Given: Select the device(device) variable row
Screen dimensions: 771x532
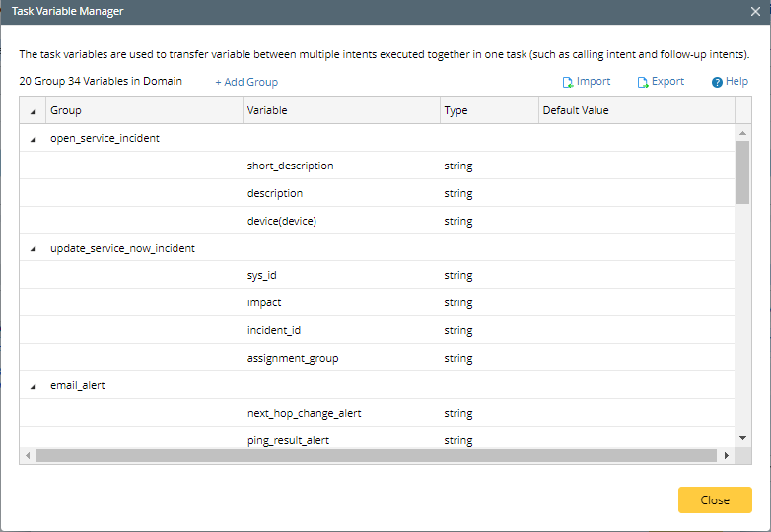Looking at the screenshot, I should tap(282, 221).
